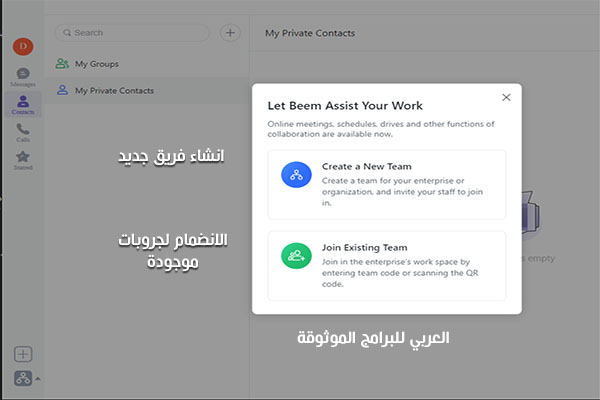Click the round plus button beside search
Viewport: 600px width, 400px height.
pos(230,33)
